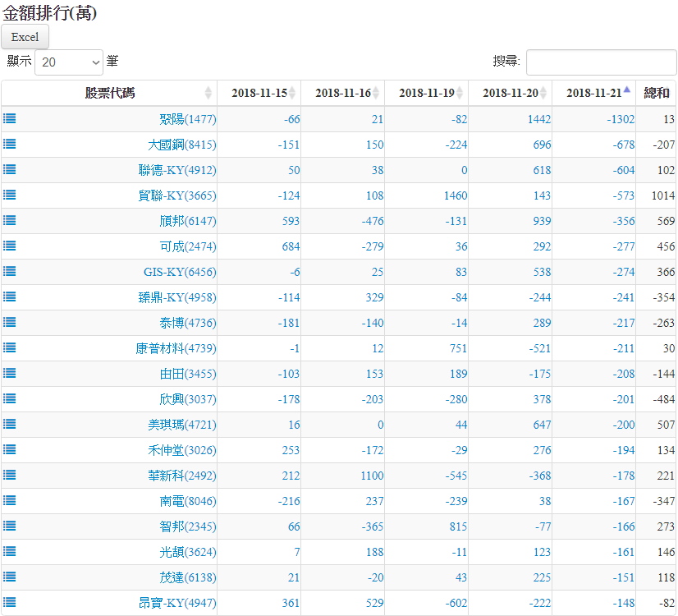Open the 貿聯-KY(3665) stock link

[177, 195]
